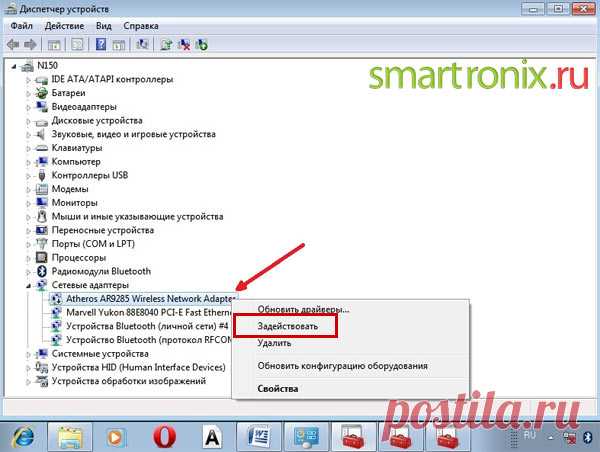Image resolution: width=600 pixels, height=452 pixels.
Task: Click the Батареи battery icon
Action: click(x=41, y=93)
